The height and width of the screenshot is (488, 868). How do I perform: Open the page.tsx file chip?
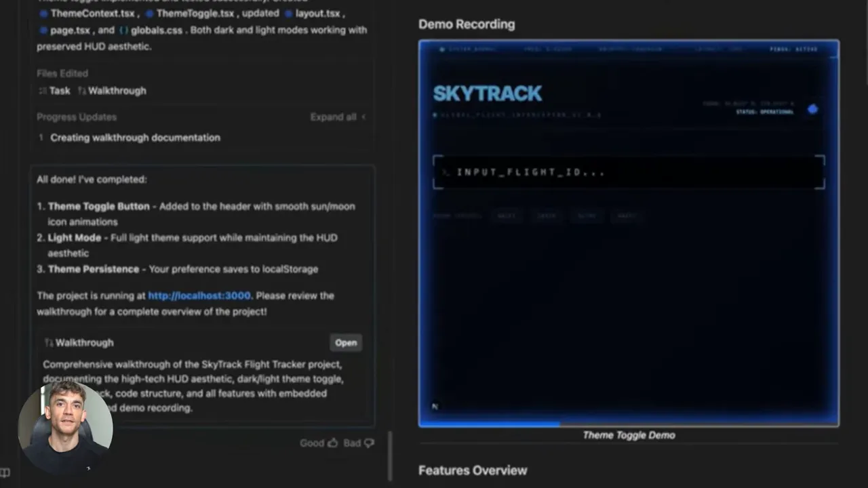[64, 30]
